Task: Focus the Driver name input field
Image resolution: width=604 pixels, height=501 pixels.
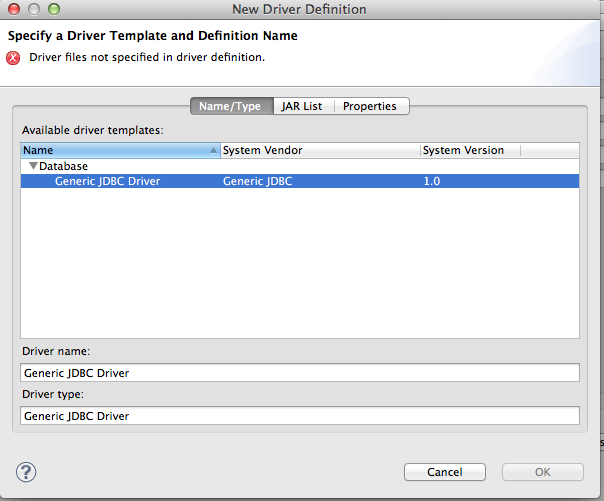Action: [x=300, y=373]
